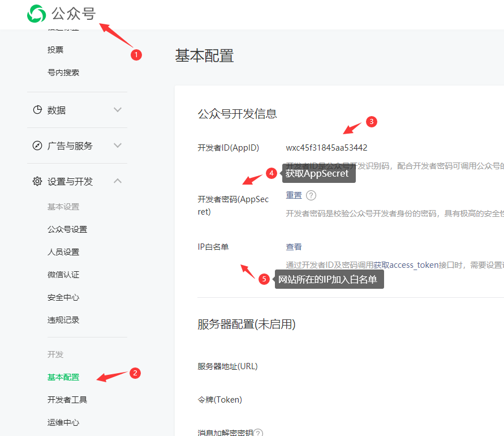504x436 pixels.
Task: Click the AppID value wxc45f31845aa53442
Action: pyautogui.click(x=326, y=148)
